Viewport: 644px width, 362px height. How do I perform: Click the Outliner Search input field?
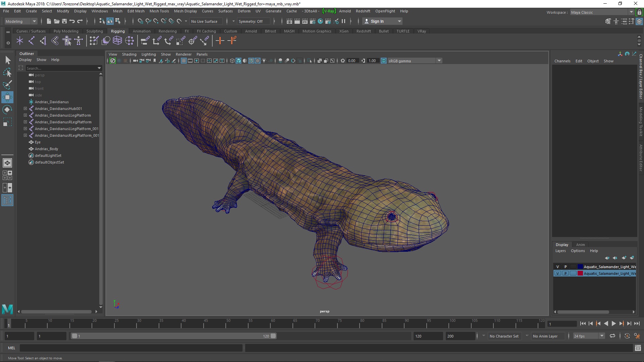(x=61, y=68)
